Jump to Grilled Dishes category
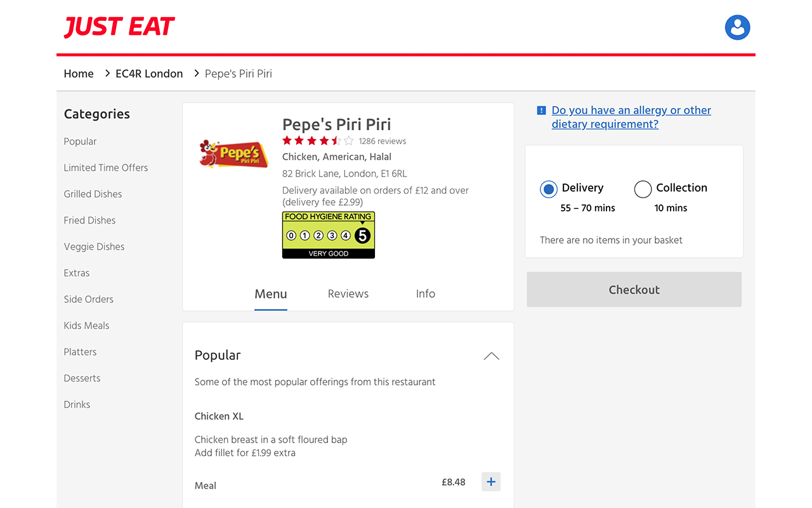Screen dimensions: 812x508 [x=93, y=194]
